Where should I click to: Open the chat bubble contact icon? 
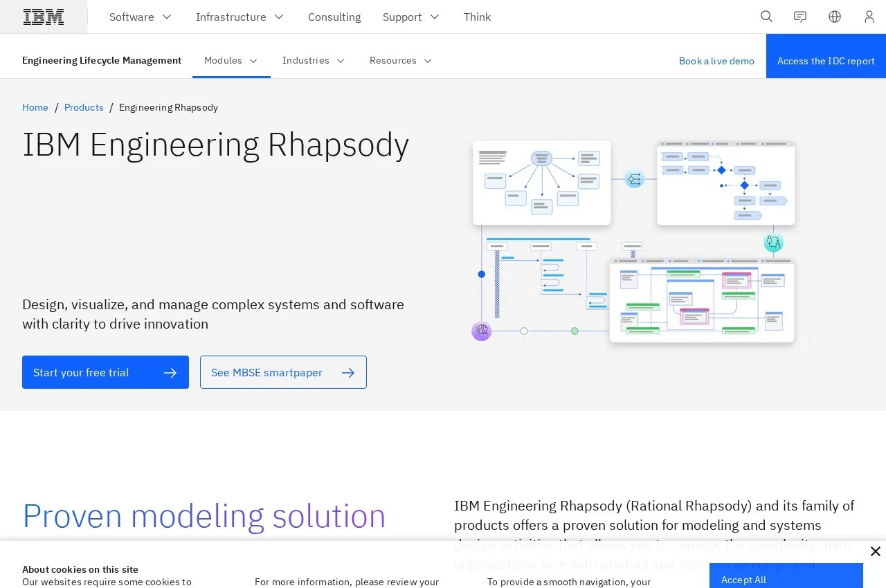tap(800, 17)
